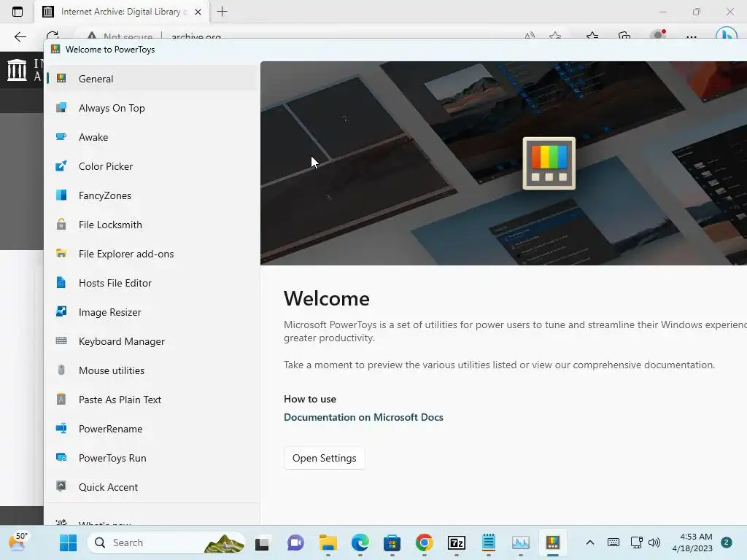Open the Always On Top icon
The image size is (747, 560).
(x=61, y=108)
